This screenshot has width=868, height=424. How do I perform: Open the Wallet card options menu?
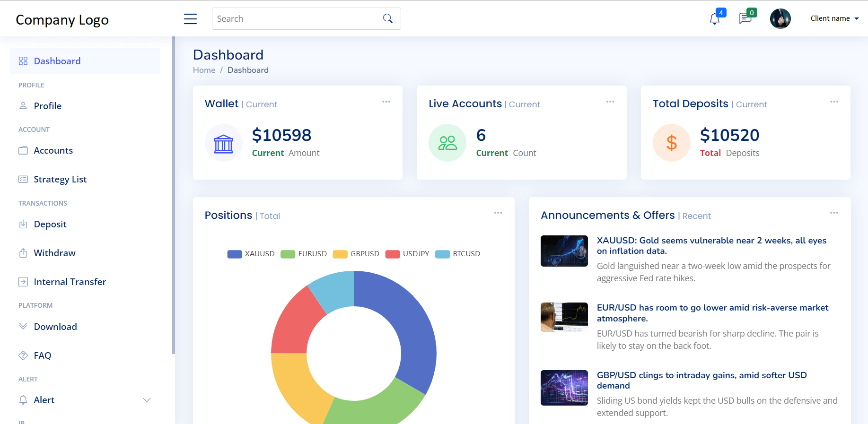pyautogui.click(x=386, y=102)
